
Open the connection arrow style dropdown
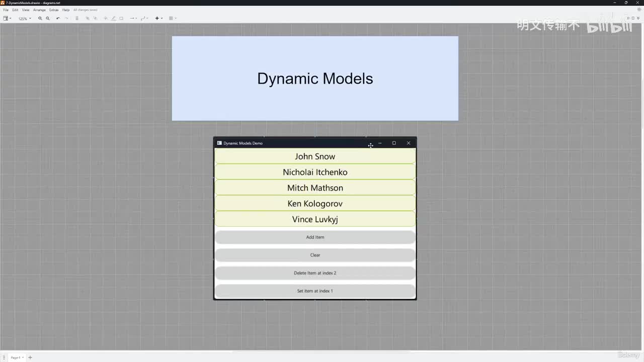tap(133, 19)
